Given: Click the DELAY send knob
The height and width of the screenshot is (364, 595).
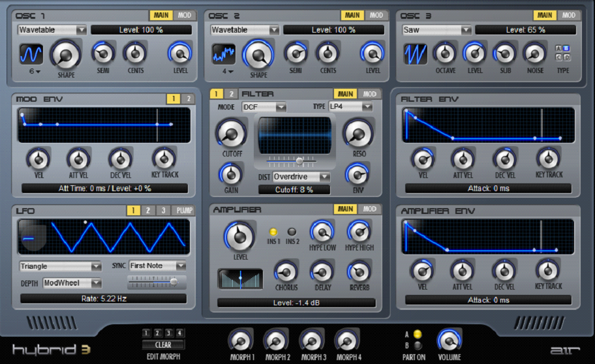Looking at the screenshot, I should (x=322, y=272).
